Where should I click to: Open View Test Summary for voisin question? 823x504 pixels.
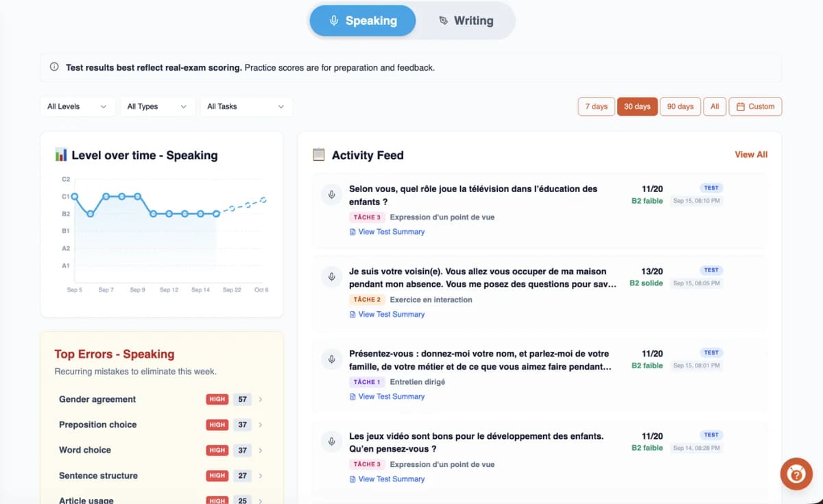click(x=387, y=314)
